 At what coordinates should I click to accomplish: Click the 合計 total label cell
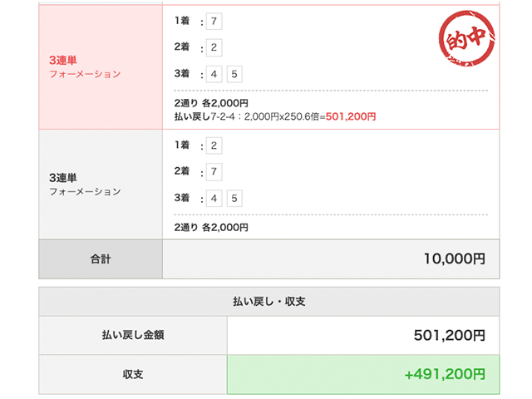(101, 259)
